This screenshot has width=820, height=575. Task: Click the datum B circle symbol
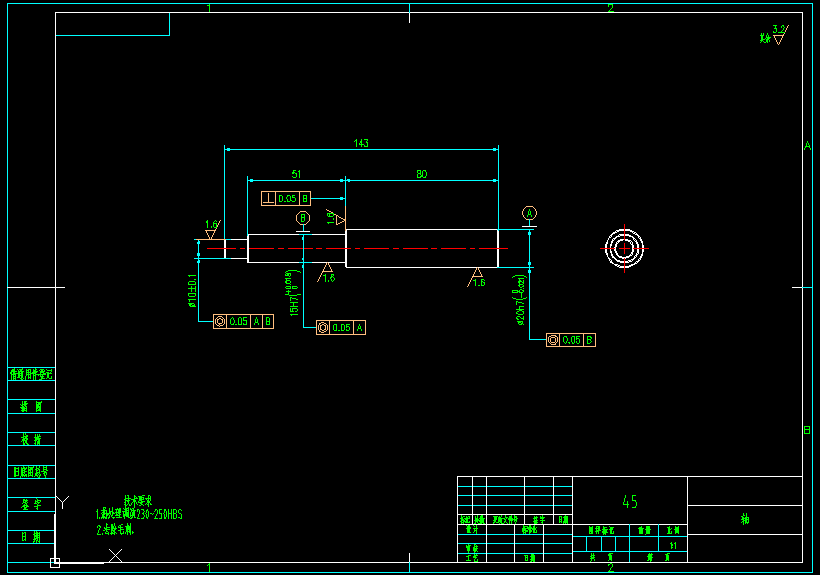[x=303, y=218]
